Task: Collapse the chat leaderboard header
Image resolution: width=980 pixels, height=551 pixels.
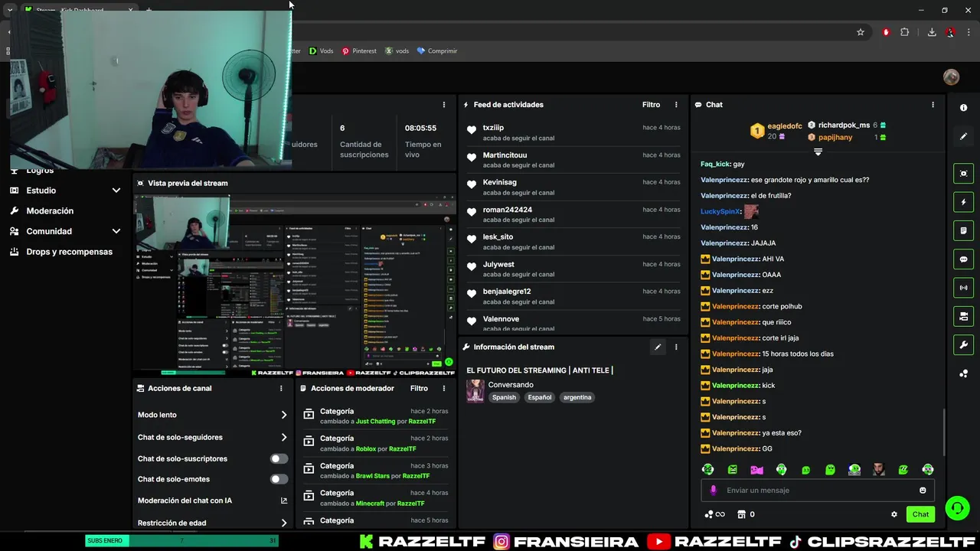Action: coord(818,152)
